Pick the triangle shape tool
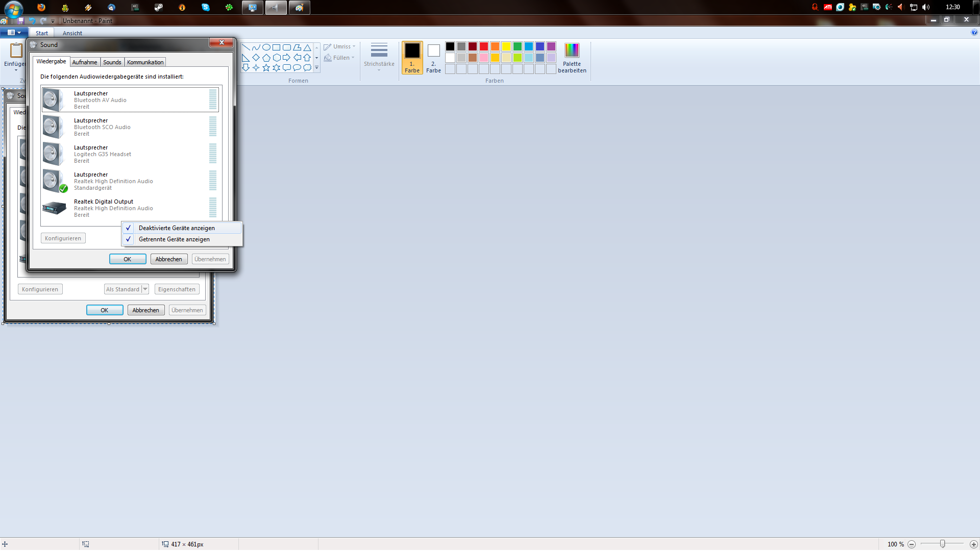 [x=307, y=47]
